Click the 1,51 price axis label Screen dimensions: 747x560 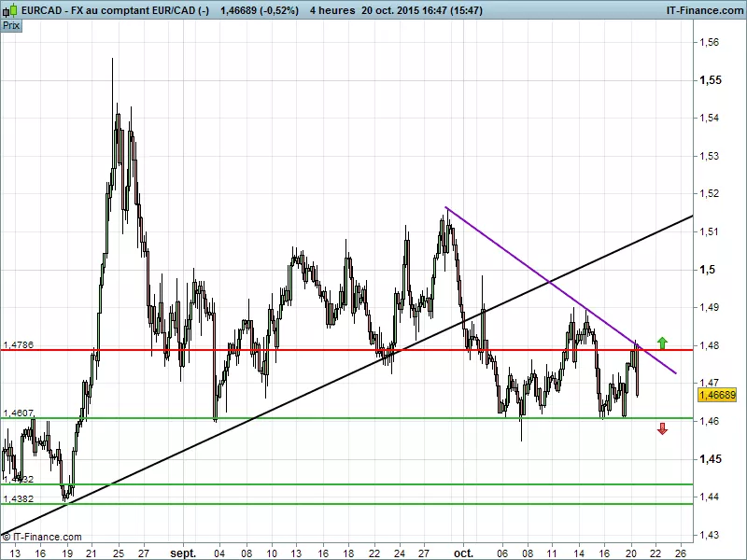[709, 231]
